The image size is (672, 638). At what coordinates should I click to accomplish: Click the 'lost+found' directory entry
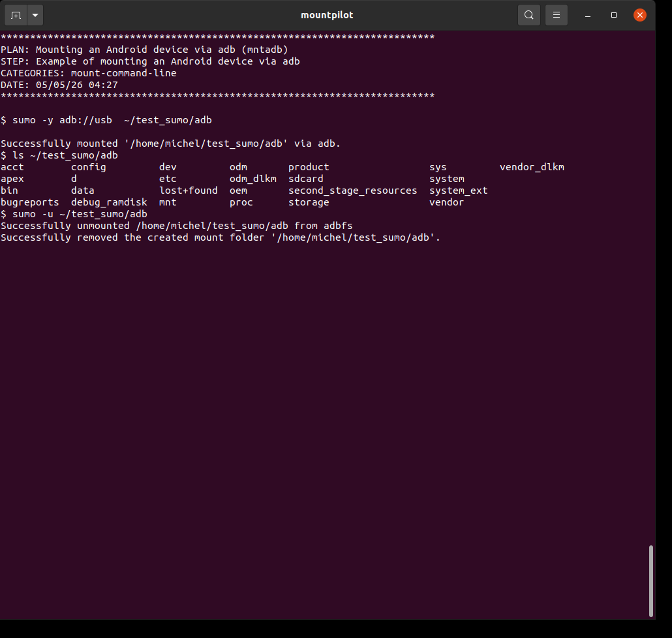click(x=188, y=190)
